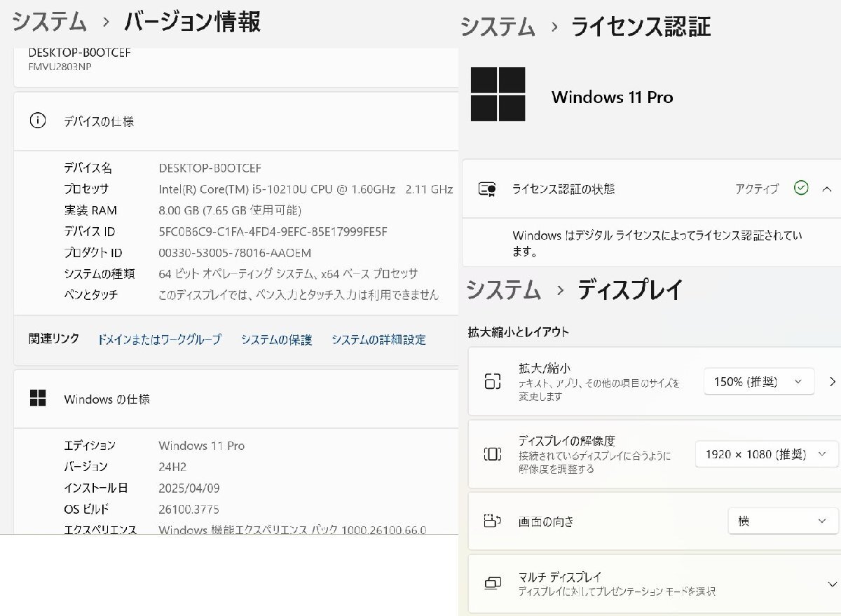
Task: Open the 150% scale dropdown
Action: point(759,381)
